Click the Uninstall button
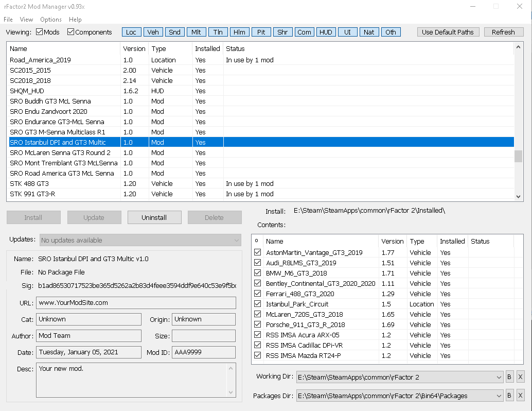Image resolution: width=532 pixels, height=411 pixels. (154, 217)
